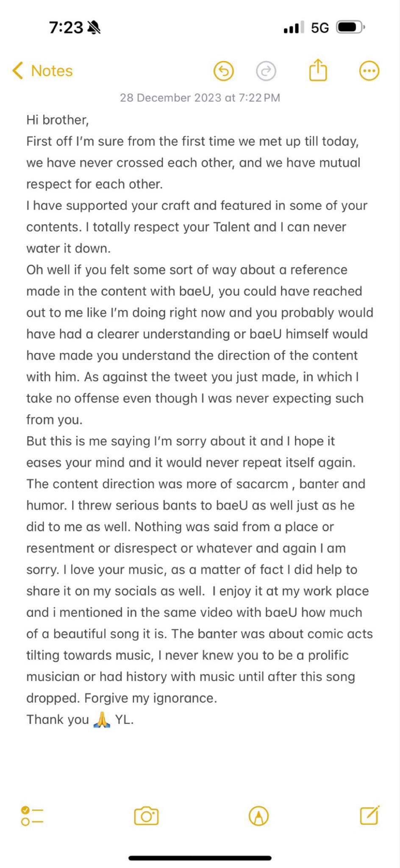Screen dimensions: 400x868
Task: Tap the note date timestamp
Action: pyautogui.click(x=200, y=98)
